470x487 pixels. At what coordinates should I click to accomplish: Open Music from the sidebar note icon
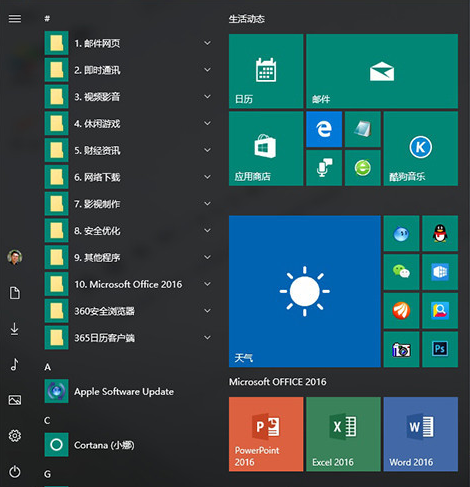point(15,364)
